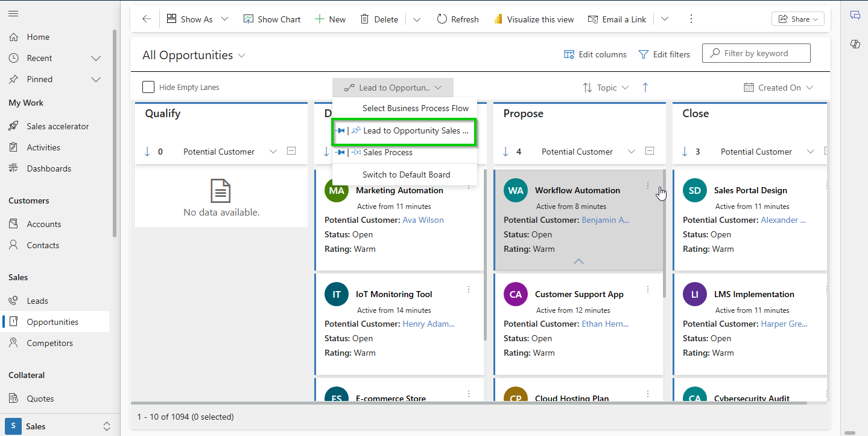Expand the All Opportunities view dropdown
This screenshot has height=436, width=868.
(x=242, y=56)
